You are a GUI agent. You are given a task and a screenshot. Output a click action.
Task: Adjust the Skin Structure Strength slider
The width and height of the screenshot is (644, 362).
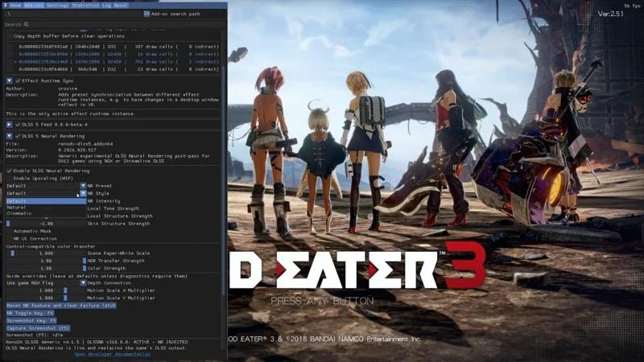click(x=46, y=224)
